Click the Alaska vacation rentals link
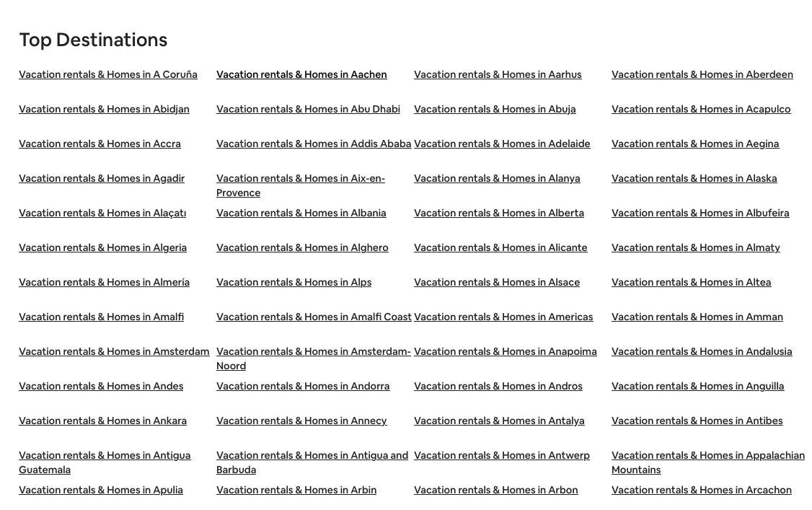 tap(694, 179)
